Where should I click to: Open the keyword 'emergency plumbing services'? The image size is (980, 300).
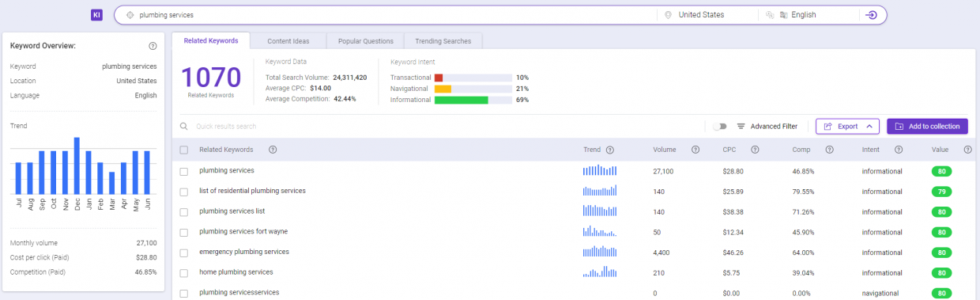coord(244,252)
